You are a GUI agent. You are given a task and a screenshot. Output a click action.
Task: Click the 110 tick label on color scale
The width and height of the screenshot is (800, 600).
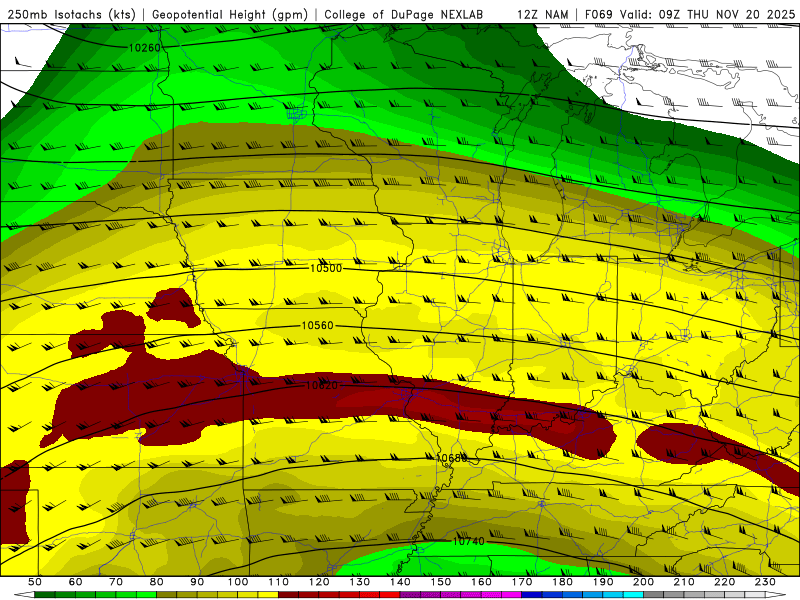pos(279,582)
